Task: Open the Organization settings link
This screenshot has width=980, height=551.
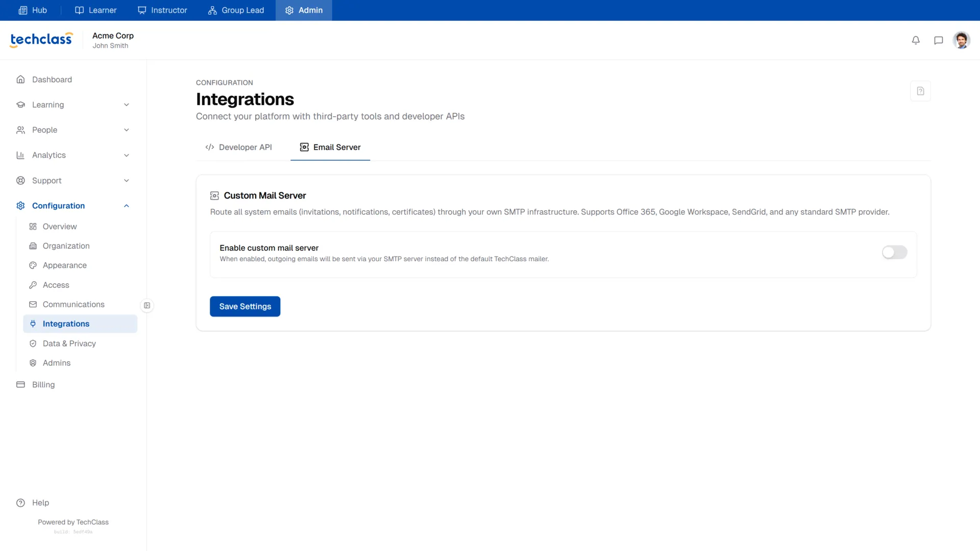Action: pyautogui.click(x=80, y=246)
